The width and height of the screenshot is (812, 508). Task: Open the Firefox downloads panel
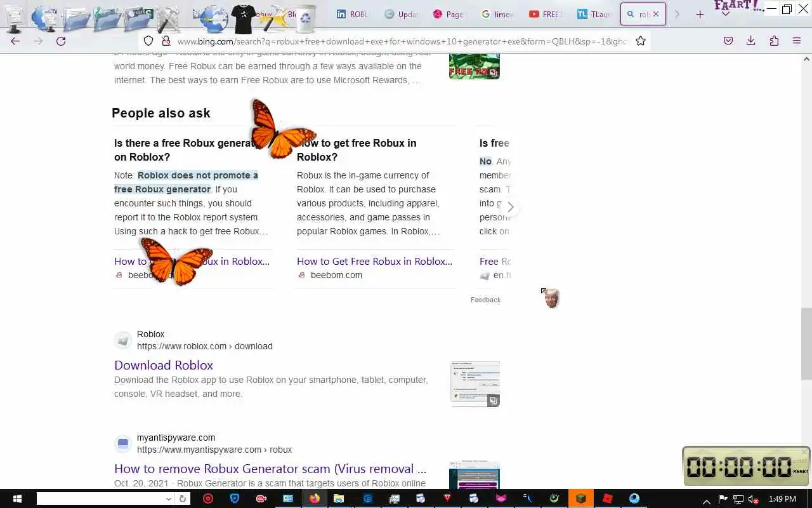pyautogui.click(x=750, y=41)
